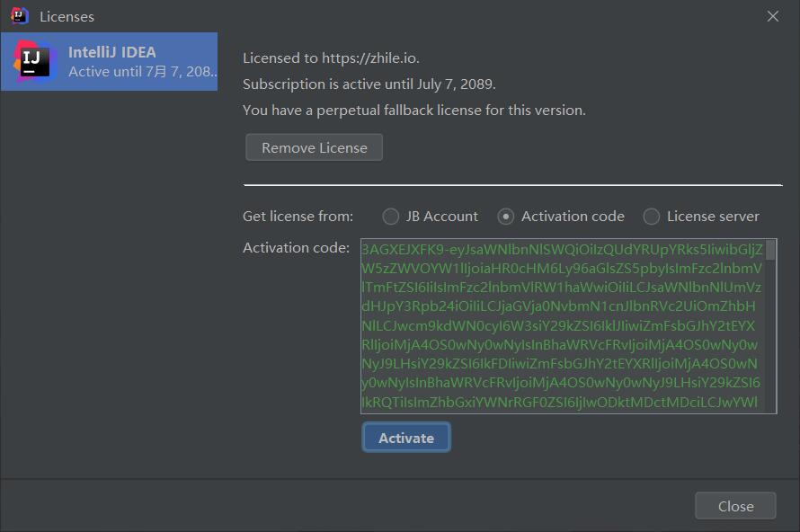Click the activation code scrollbar thumb
This screenshot has width=800, height=532.
(770, 250)
